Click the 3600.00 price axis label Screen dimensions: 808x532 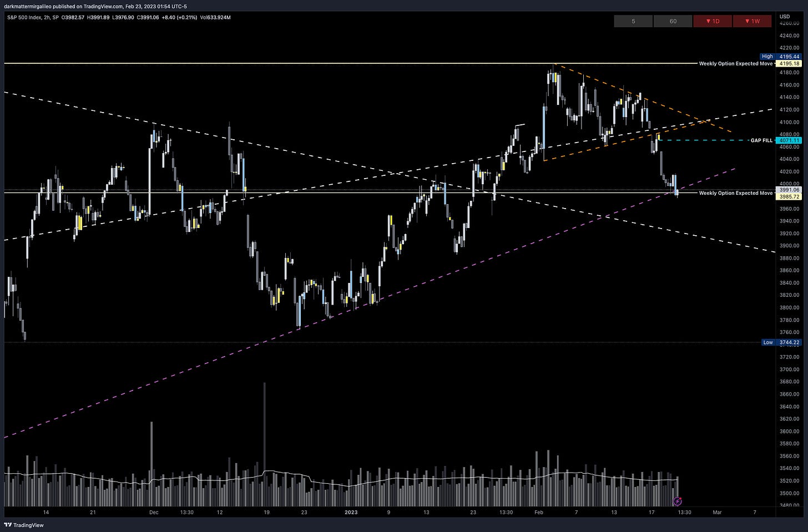click(789, 431)
